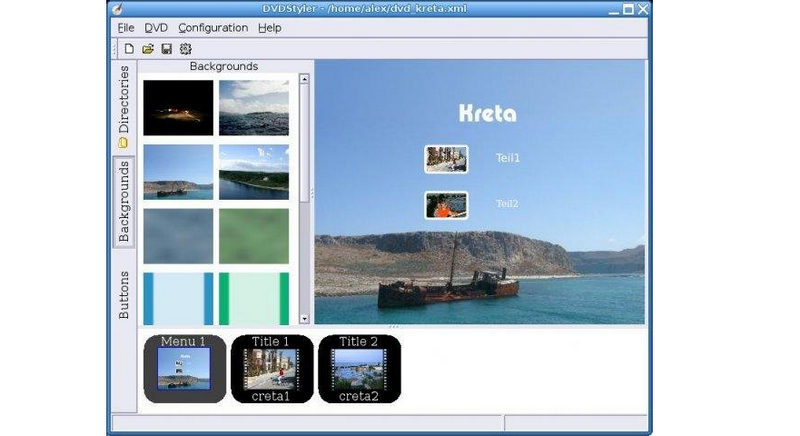Click the Open project folder icon
The height and width of the screenshot is (436, 800).
point(148,49)
